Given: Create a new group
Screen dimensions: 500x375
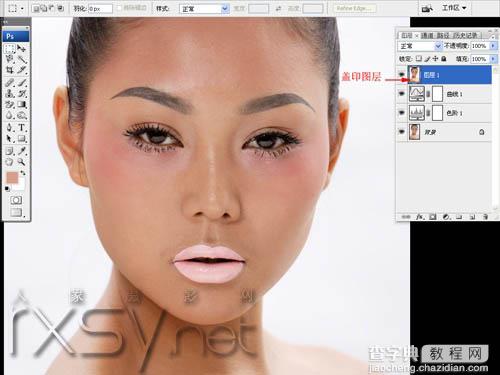Looking at the screenshot, I should 459,217.
